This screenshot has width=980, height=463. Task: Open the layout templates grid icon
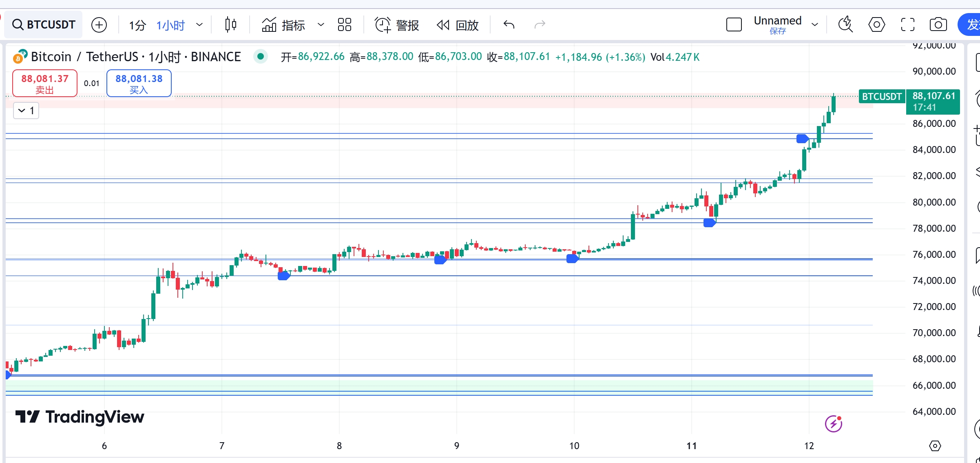tap(345, 25)
